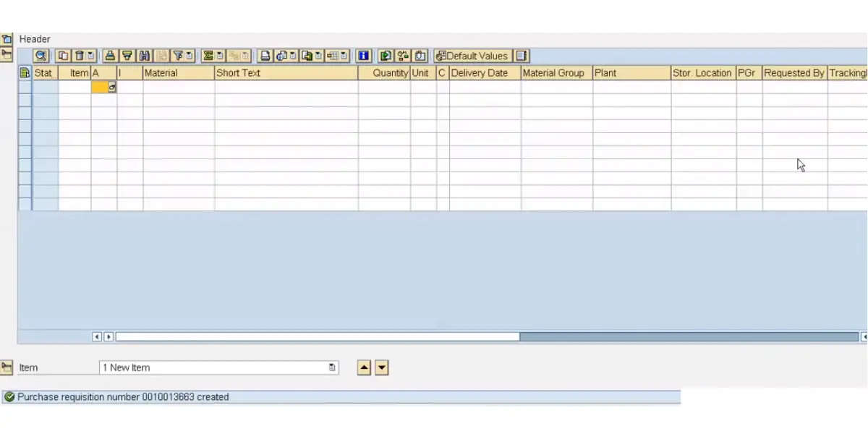This screenshot has height=434, width=868.
Task: Click the list icon right of Default Values
Action: (x=522, y=56)
